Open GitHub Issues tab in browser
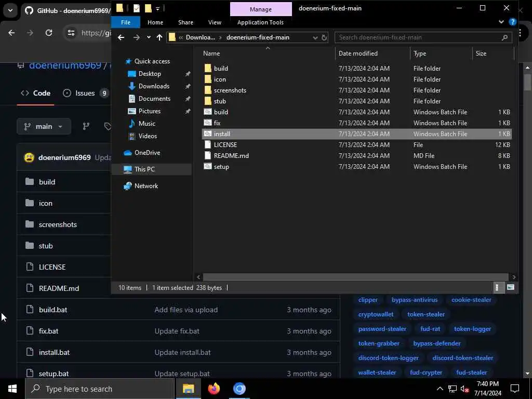532x399 pixels. 86,93
